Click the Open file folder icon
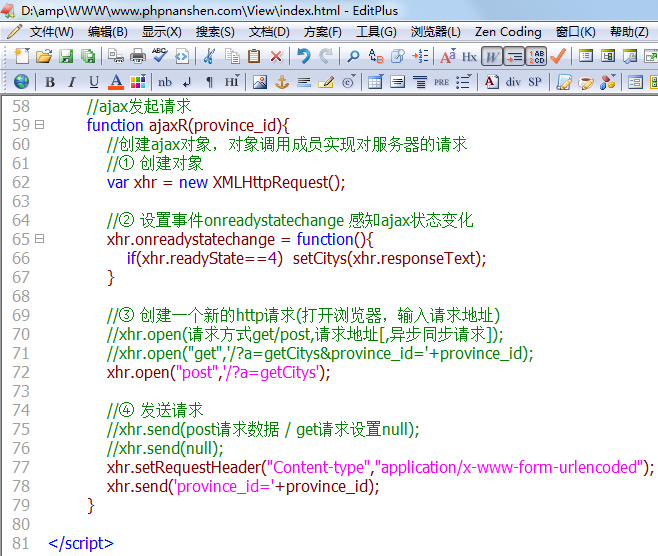 (x=44, y=56)
